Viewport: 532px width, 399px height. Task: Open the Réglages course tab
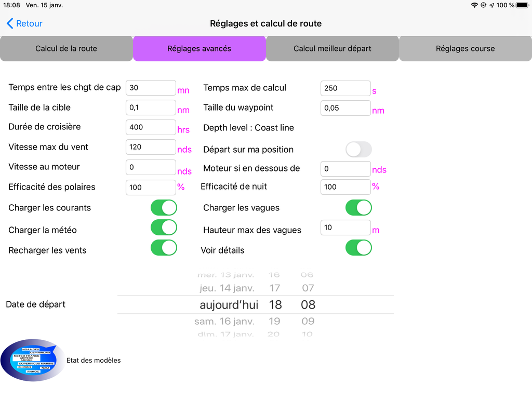pyautogui.click(x=465, y=48)
